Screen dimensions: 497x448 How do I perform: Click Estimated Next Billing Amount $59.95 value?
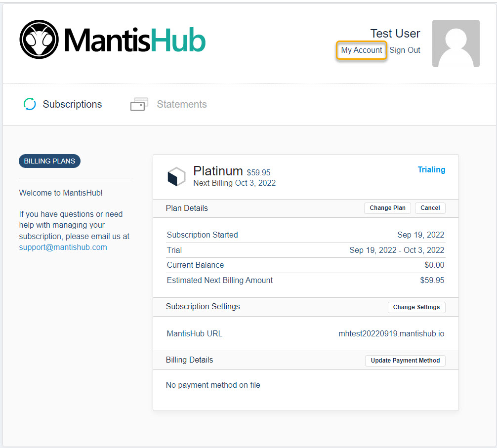point(432,280)
